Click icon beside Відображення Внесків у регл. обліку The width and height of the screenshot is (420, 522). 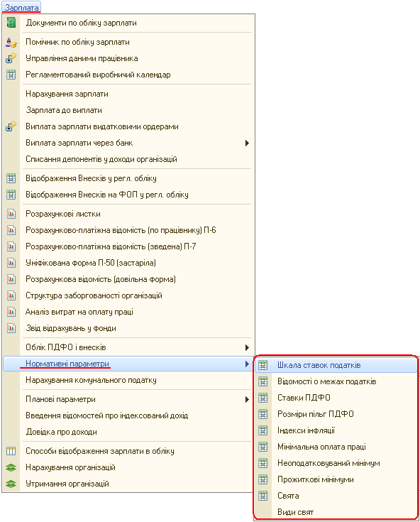11,178
